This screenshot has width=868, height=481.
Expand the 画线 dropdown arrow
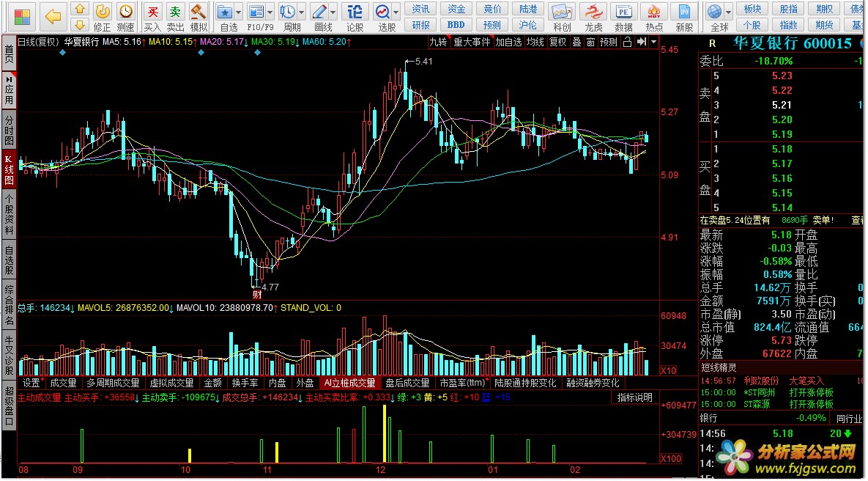[333, 12]
